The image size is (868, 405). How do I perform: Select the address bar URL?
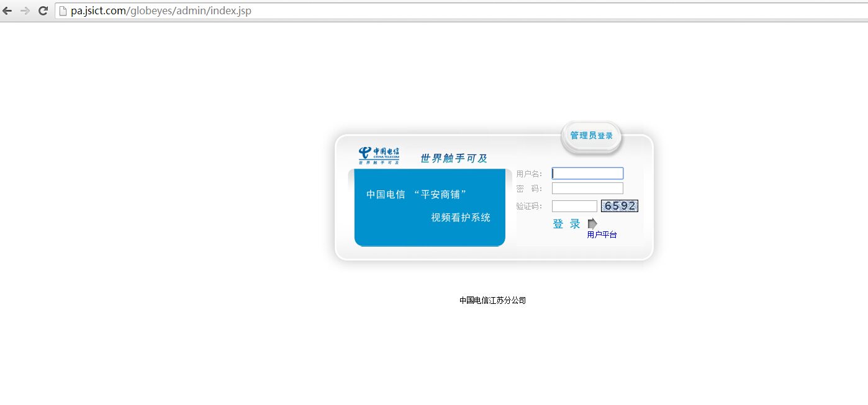161,11
